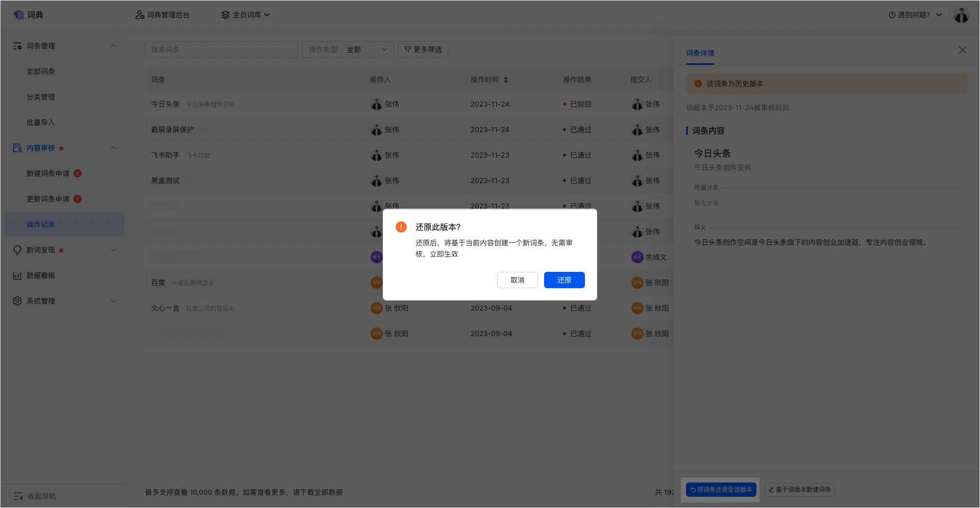Click the 遇到问题? help icon

tap(892, 15)
